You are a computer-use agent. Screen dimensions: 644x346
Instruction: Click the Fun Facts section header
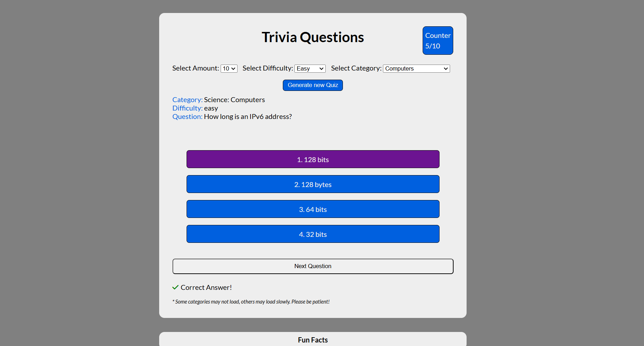point(313,340)
